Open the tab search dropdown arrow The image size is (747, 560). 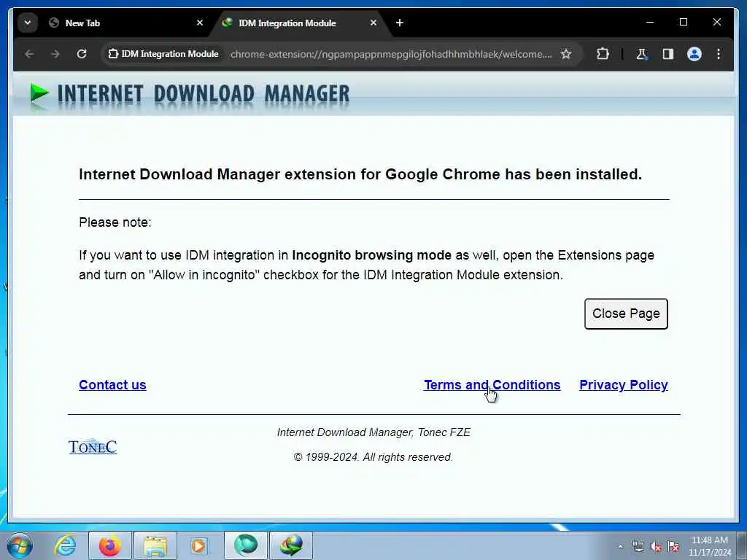(28, 23)
